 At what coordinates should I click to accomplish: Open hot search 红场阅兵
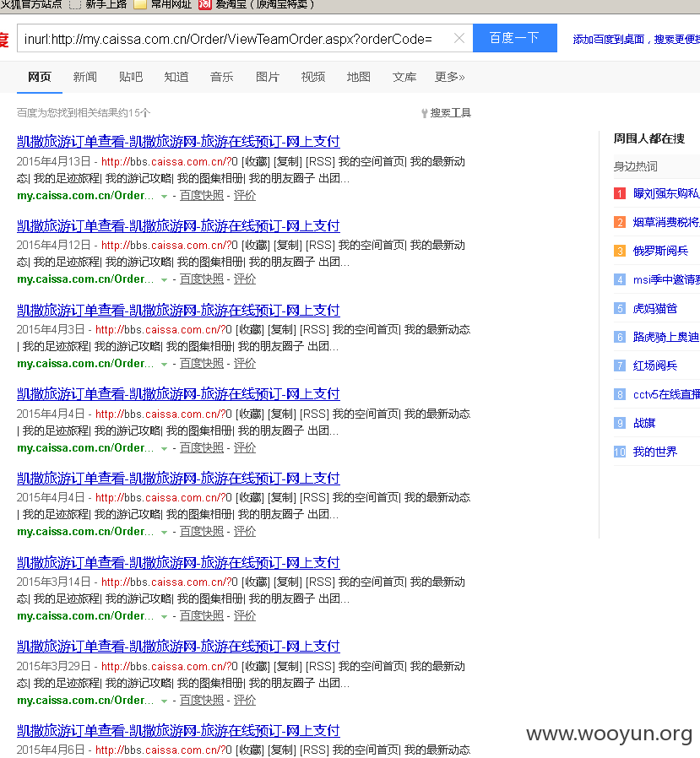coord(655,365)
